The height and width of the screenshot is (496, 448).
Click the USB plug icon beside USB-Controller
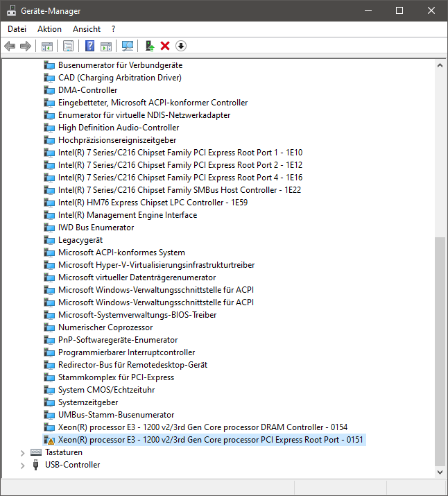pos(36,465)
